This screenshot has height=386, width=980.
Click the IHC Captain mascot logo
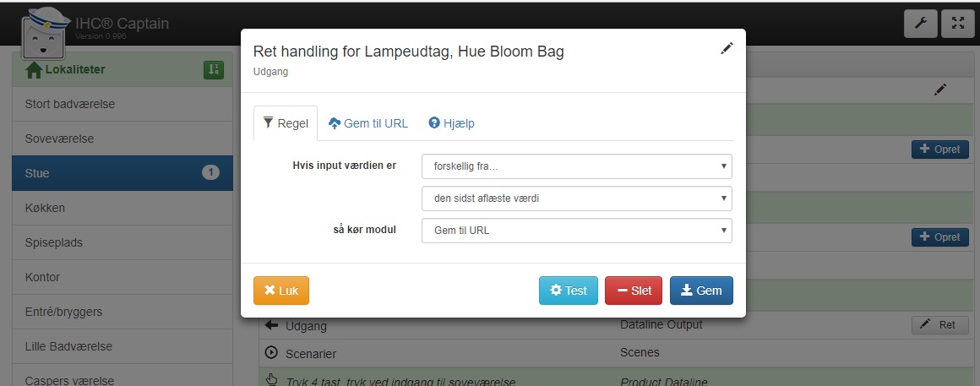point(47,35)
